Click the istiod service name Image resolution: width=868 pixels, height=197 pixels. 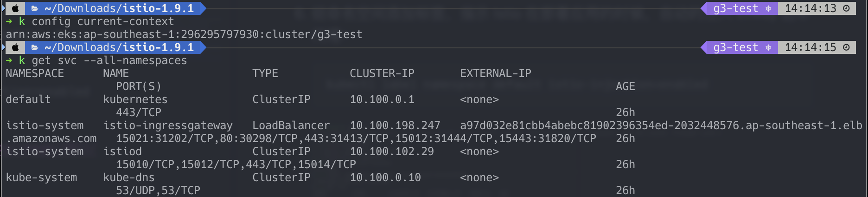[122, 151]
